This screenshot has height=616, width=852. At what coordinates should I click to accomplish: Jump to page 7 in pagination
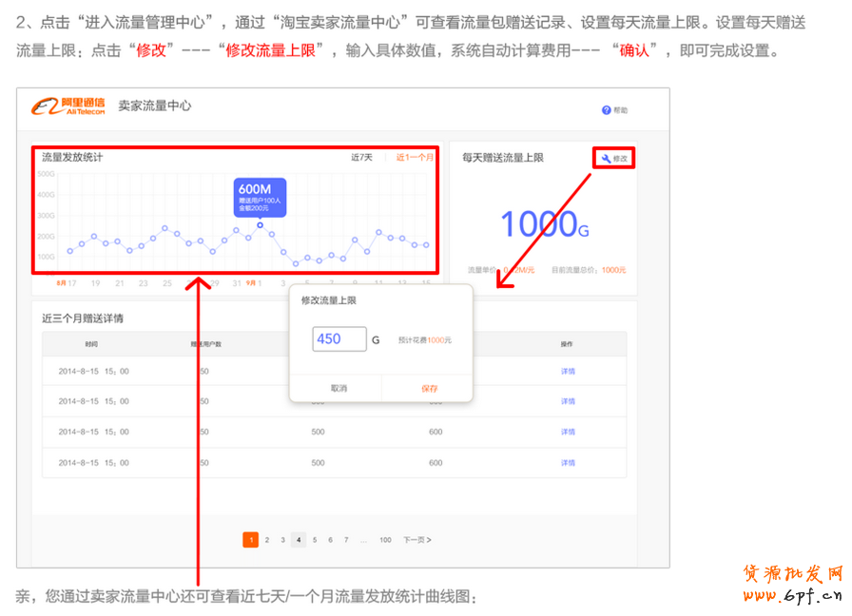[346, 540]
